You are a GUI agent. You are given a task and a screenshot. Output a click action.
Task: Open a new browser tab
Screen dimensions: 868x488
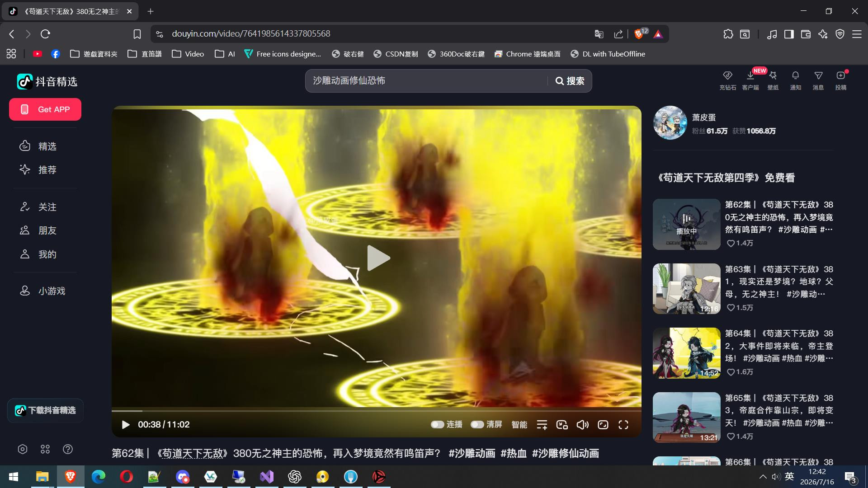coord(151,11)
